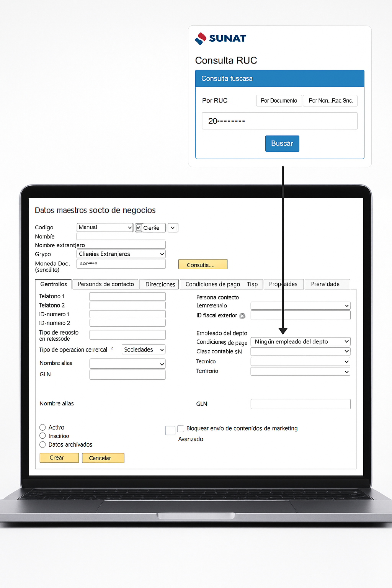Screen dimensions: 392x588
Task: Click the Persona contecto label
Action: coord(217,297)
